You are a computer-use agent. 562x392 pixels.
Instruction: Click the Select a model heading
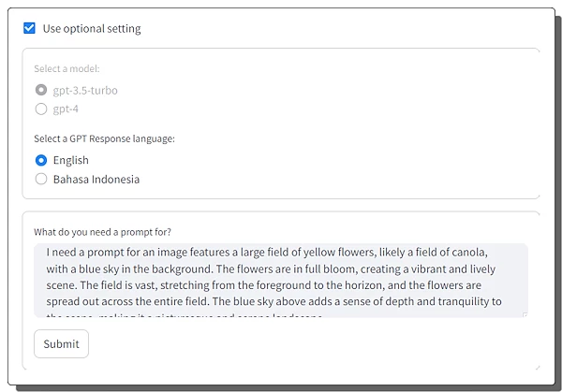point(67,69)
